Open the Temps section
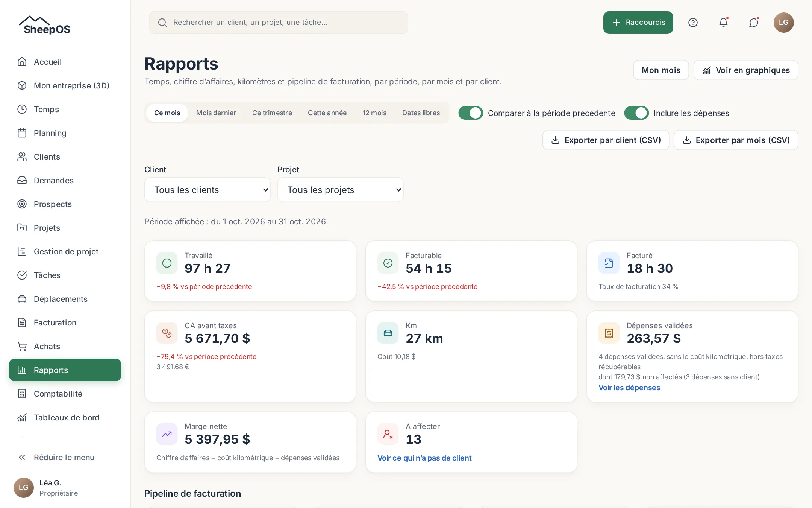 tap(65, 109)
